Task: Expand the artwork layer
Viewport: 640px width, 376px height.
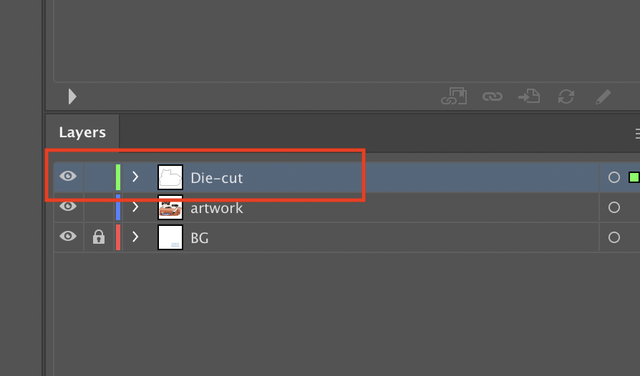Action: click(135, 207)
